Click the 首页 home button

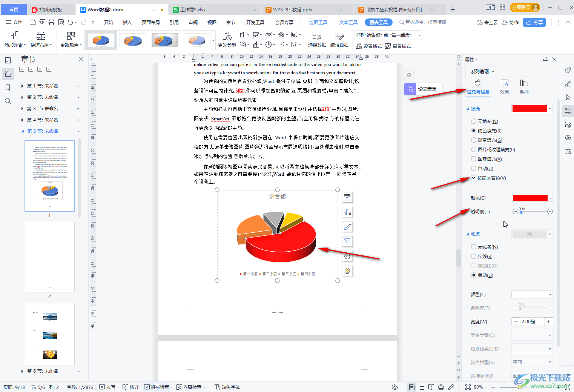[14, 9]
